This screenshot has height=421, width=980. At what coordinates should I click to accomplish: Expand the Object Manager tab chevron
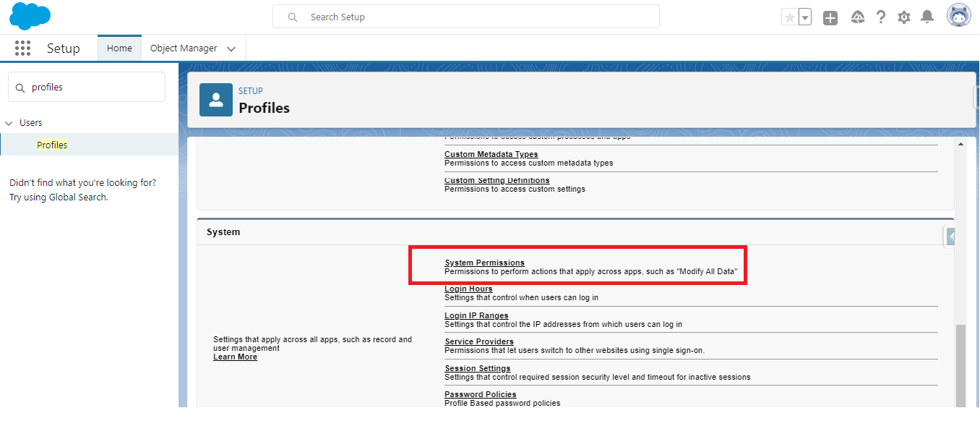pyautogui.click(x=231, y=48)
